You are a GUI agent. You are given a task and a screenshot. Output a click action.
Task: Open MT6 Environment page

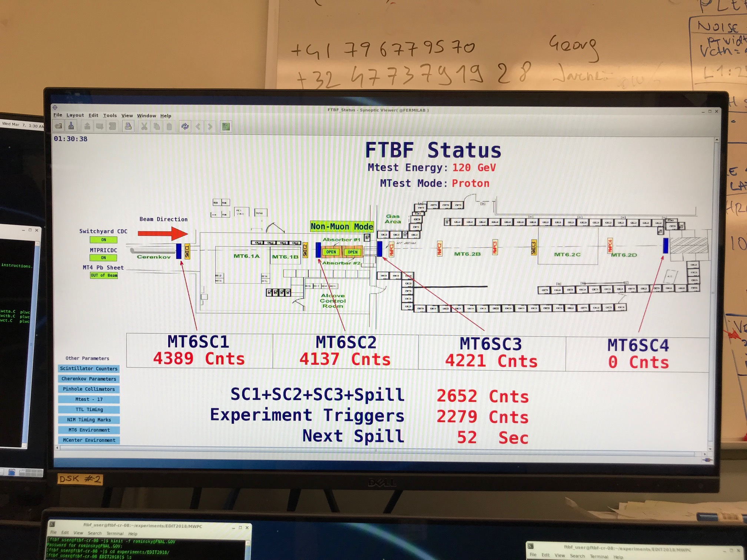point(89,430)
